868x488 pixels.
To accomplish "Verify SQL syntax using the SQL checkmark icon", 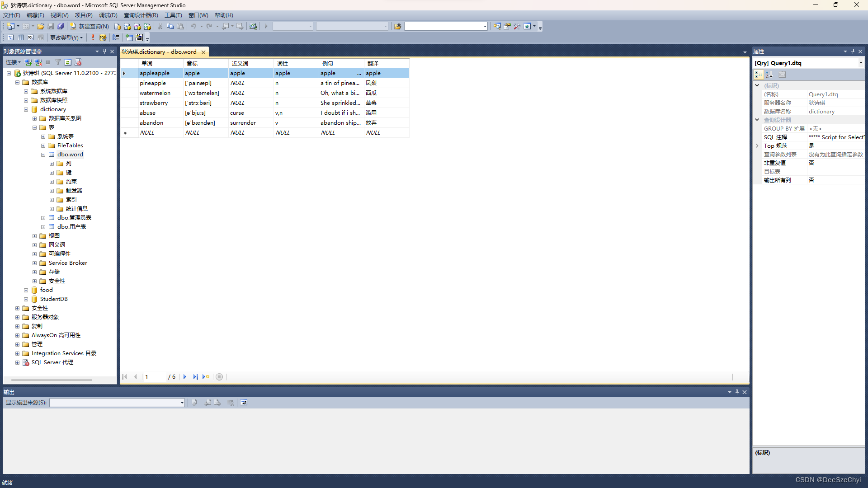I will tap(103, 38).
